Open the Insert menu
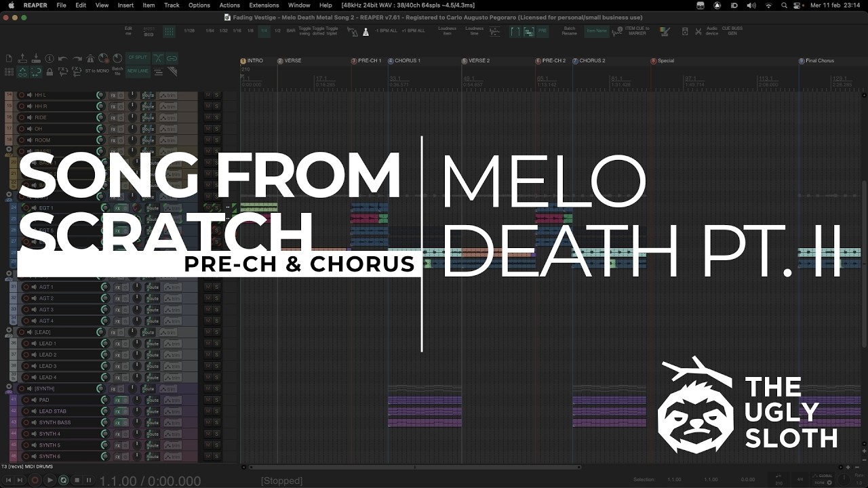868x488 pixels. [x=125, y=5]
